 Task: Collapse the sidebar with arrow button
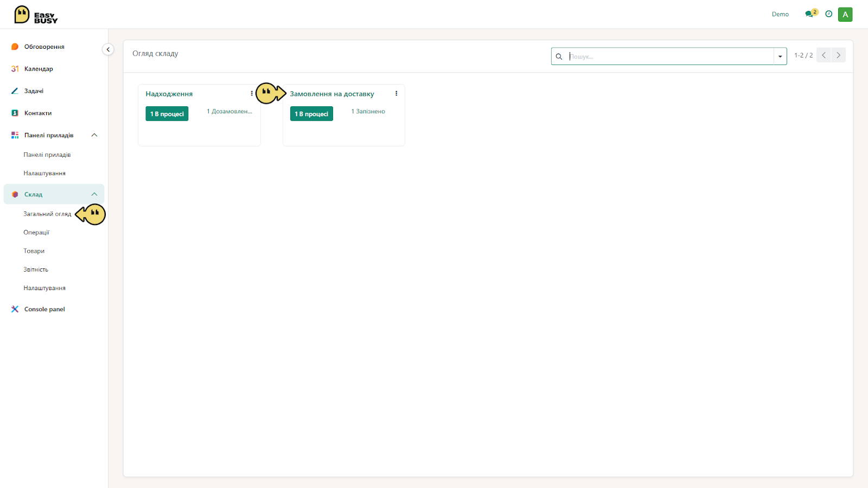coord(108,49)
